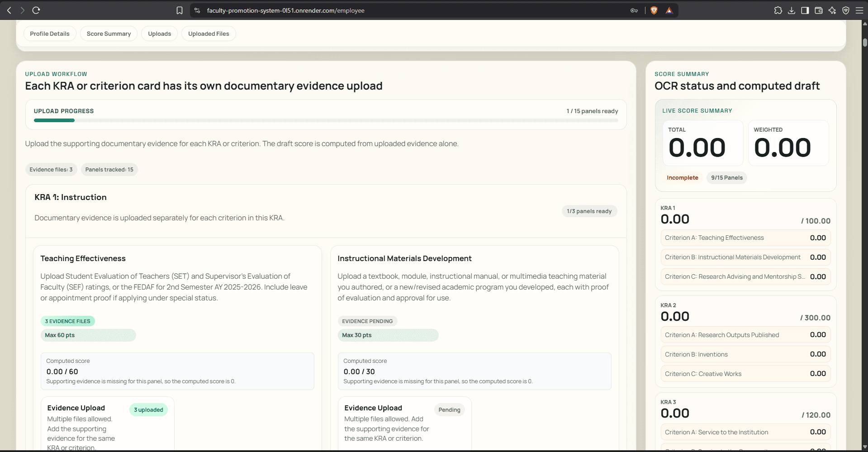Click the 'Max 60 pts' pill

pos(88,335)
